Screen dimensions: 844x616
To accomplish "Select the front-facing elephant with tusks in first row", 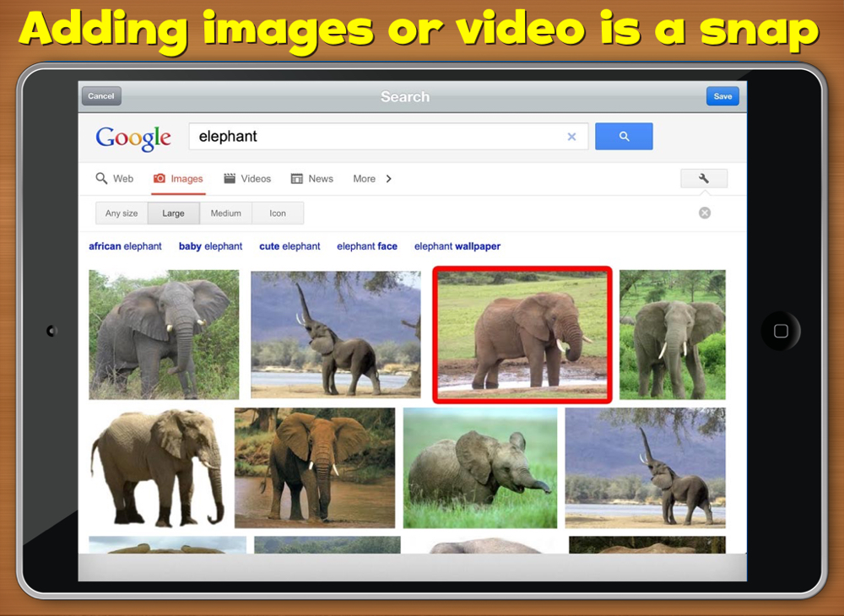I will point(673,335).
